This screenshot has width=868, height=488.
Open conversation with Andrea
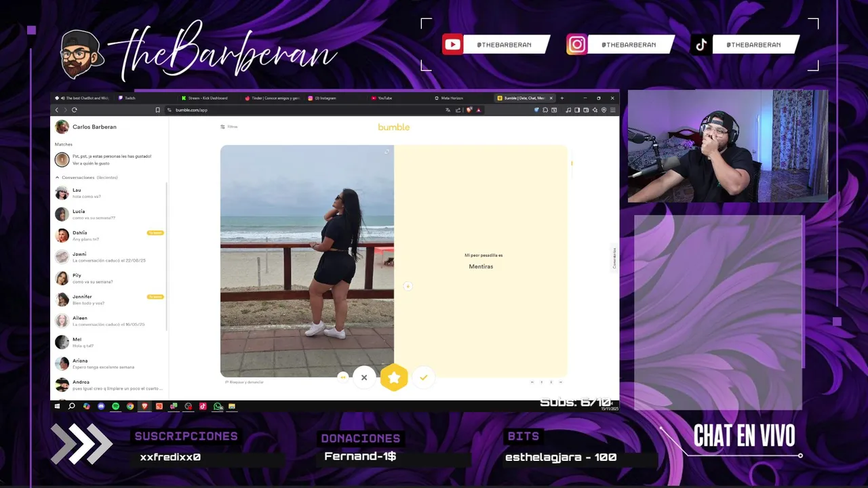click(109, 385)
